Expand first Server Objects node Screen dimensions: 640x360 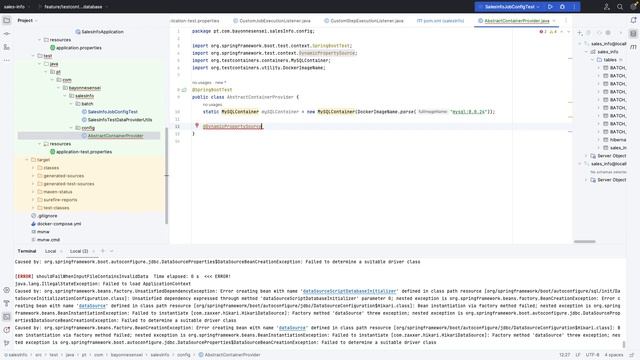click(586, 156)
